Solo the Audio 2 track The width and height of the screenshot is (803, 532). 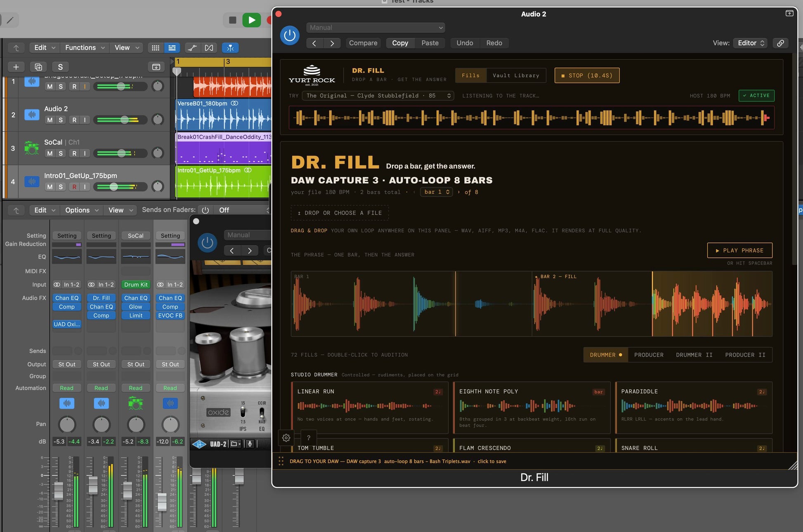(x=61, y=120)
